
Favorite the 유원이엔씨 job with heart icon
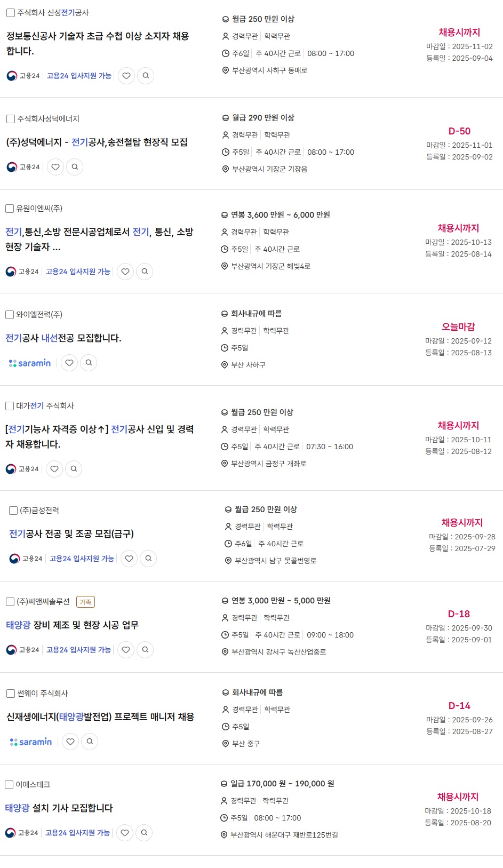tap(125, 272)
